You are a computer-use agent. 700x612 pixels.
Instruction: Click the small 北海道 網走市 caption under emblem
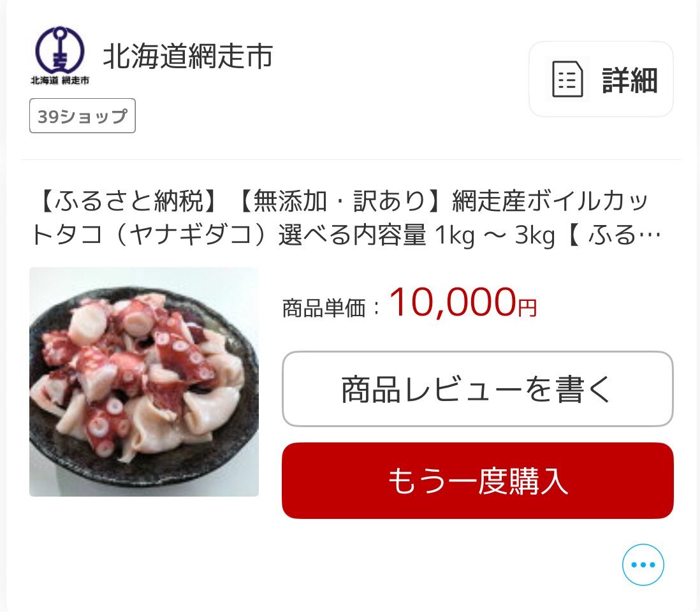(60, 80)
